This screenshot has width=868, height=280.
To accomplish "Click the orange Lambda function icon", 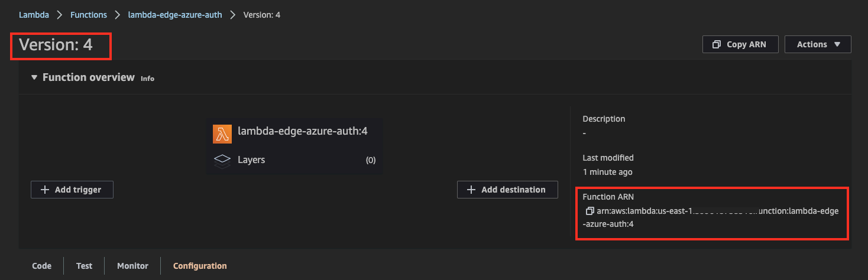I will point(222,134).
